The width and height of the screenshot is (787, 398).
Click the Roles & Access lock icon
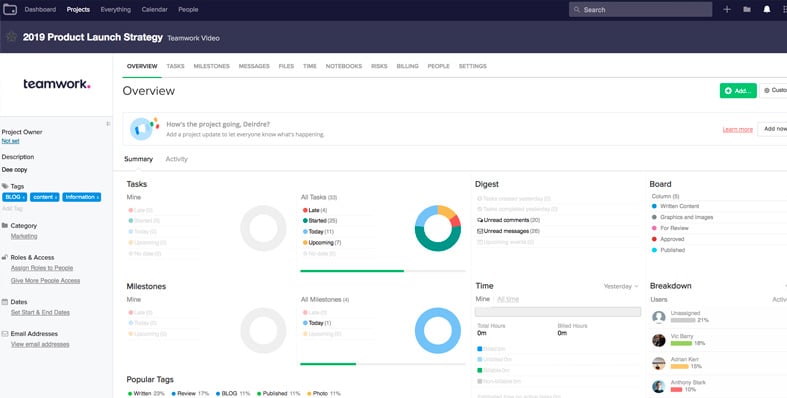click(5, 257)
